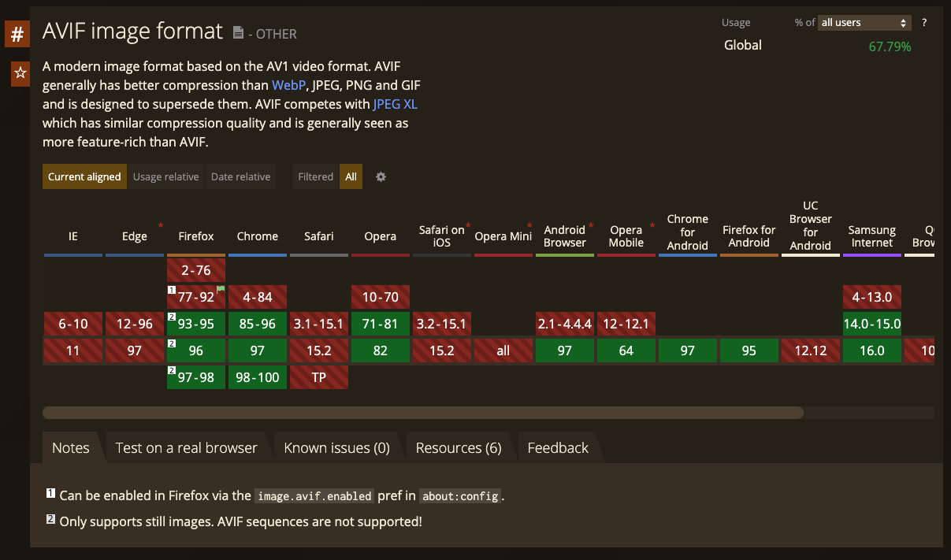Click the Opera column header
951x560 pixels.
(x=381, y=236)
